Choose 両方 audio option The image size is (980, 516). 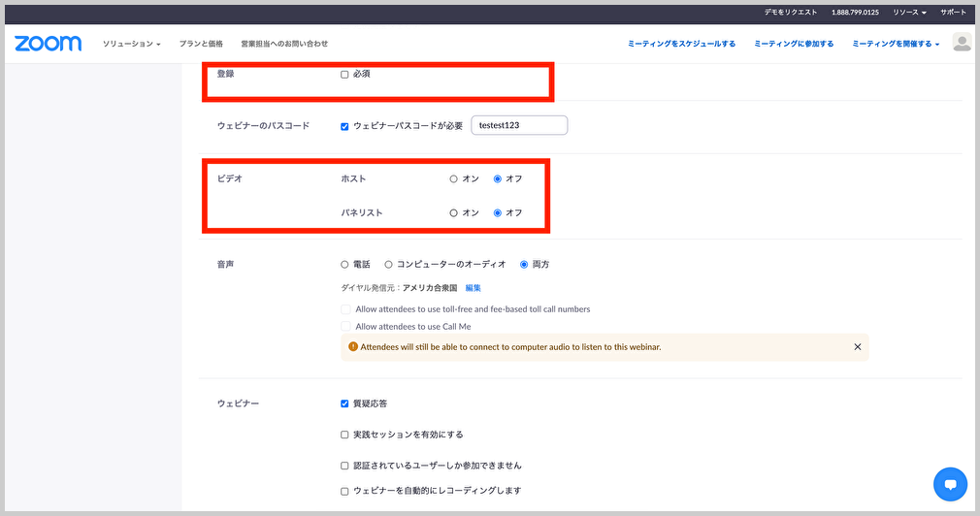(x=524, y=264)
